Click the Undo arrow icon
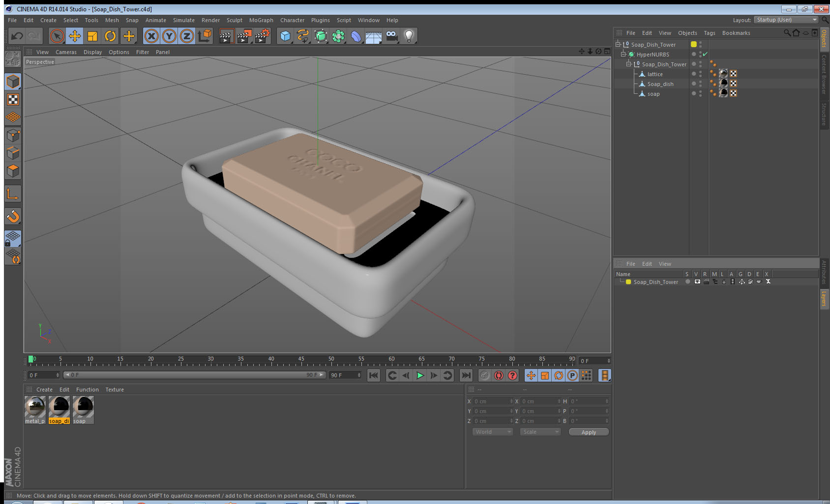Image resolution: width=830 pixels, height=504 pixels. [x=17, y=36]
